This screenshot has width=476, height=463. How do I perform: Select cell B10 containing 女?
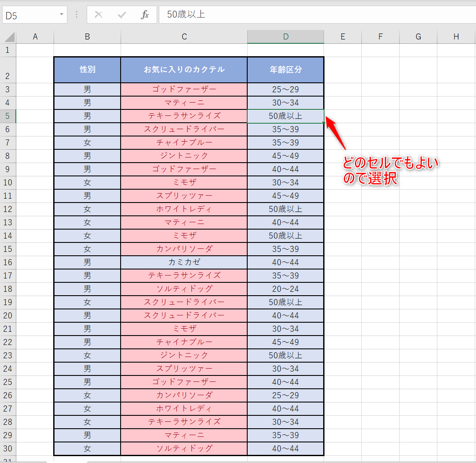87,182
